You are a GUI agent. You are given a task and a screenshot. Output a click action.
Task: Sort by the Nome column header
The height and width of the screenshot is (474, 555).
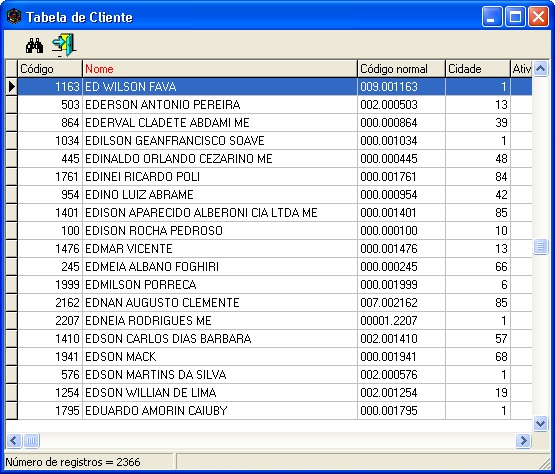click(x=220, y=69)
